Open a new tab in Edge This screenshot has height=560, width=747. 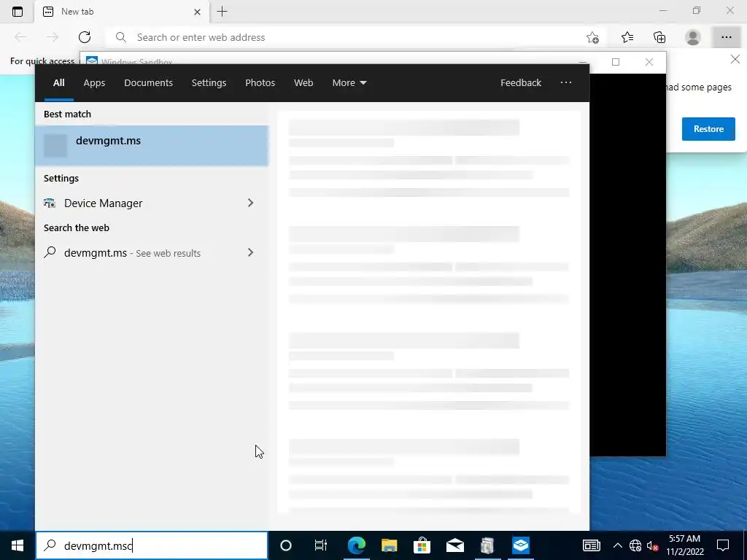(x=222, y=12)
